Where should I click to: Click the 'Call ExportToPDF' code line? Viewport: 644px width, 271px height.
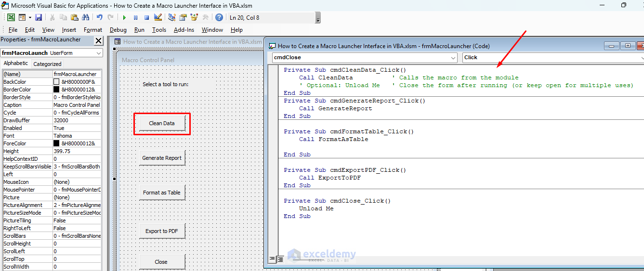pyautogui.click(x=329, y=178)
